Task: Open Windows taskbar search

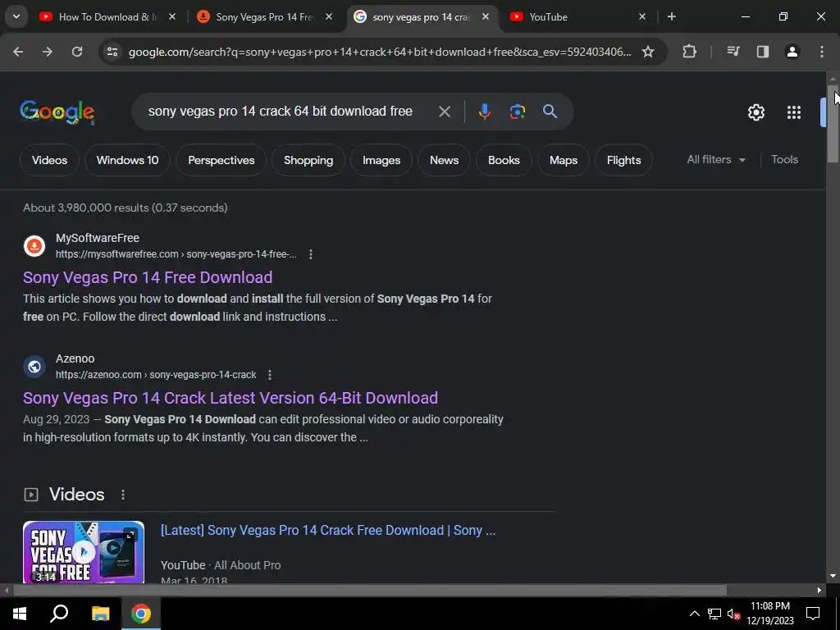Action: coord(59,614)
